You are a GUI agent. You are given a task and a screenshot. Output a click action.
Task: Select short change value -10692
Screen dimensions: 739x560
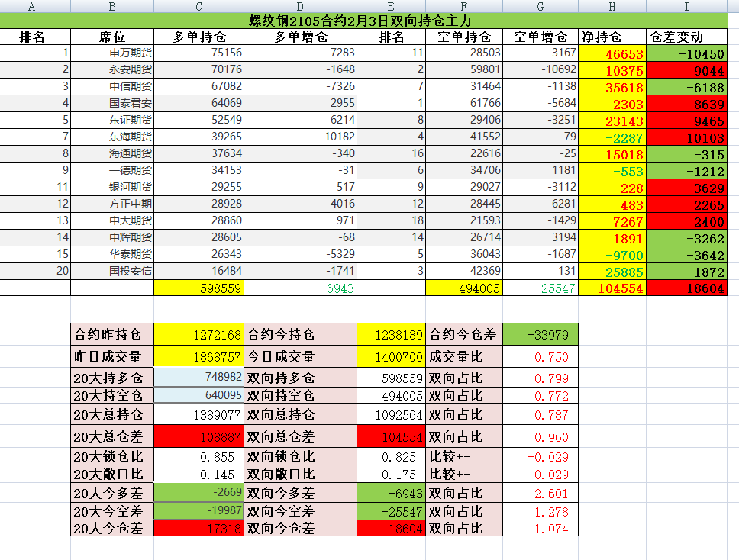pyautogui.click(x=541, y=69)
